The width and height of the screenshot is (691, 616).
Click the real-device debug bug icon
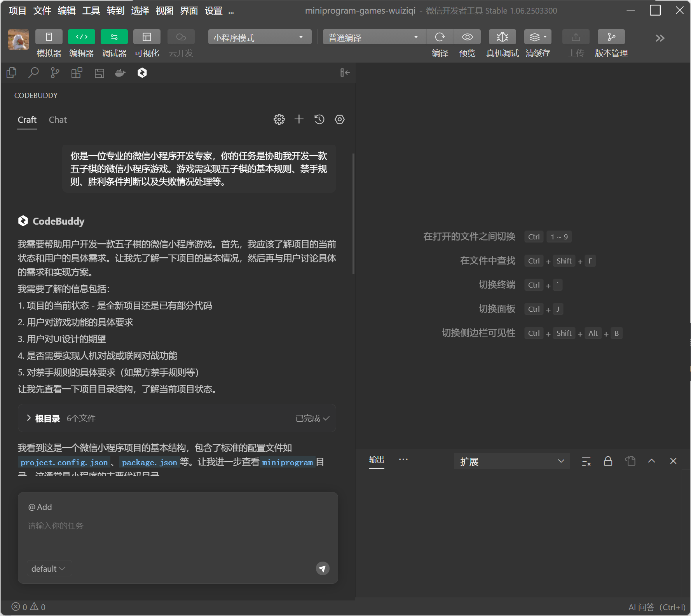click(502, 37)
